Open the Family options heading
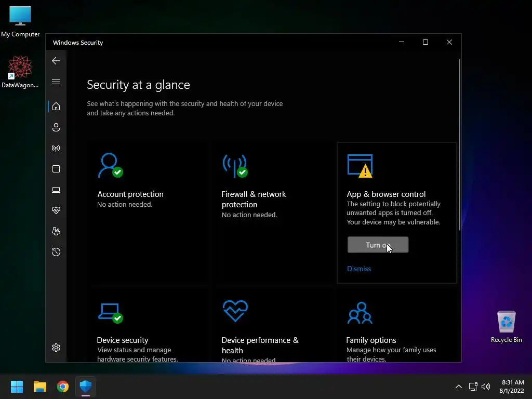The image size is (532, 399). coord(371,340)
